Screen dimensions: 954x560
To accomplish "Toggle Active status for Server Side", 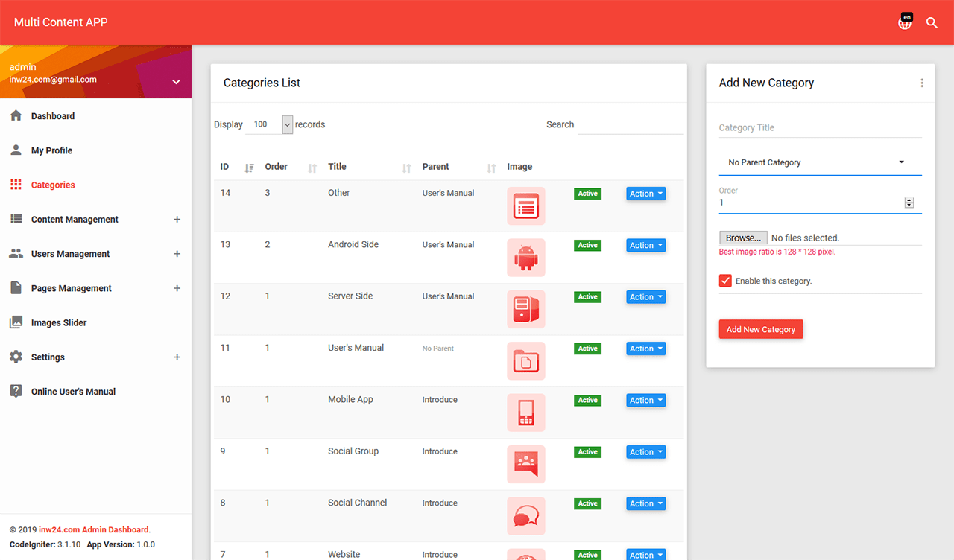I will coord(587,296).
